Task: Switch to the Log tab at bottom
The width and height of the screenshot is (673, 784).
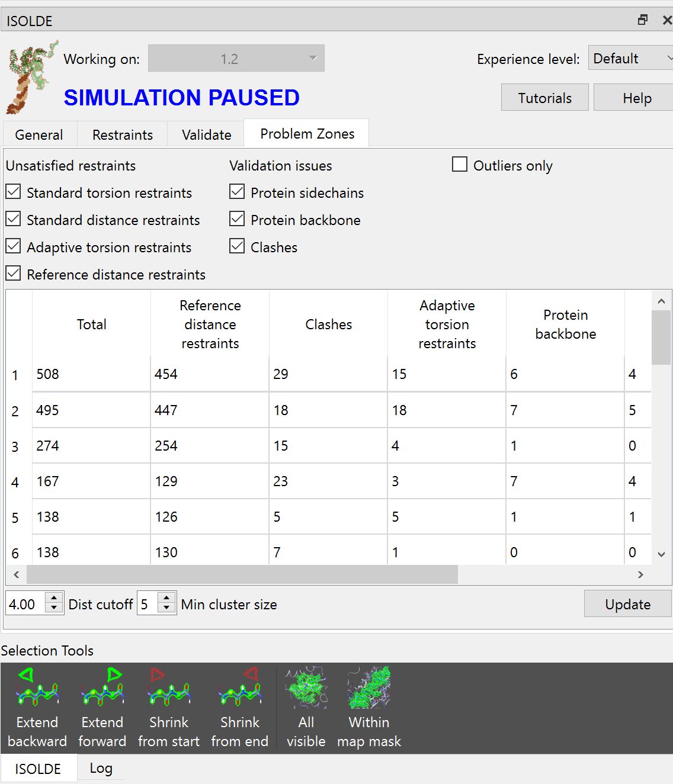Action: point(101,768)
